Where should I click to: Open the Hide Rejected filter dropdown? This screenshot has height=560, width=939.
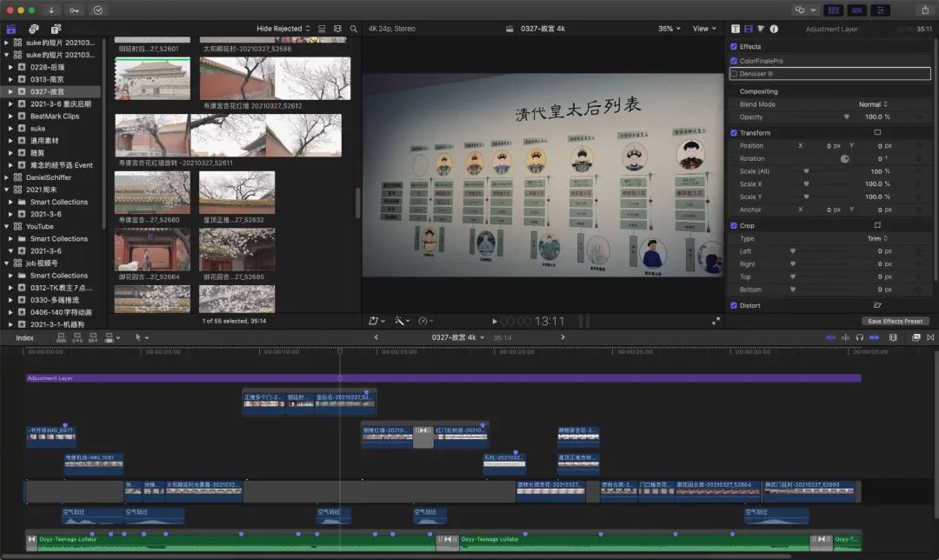point(283,29)
